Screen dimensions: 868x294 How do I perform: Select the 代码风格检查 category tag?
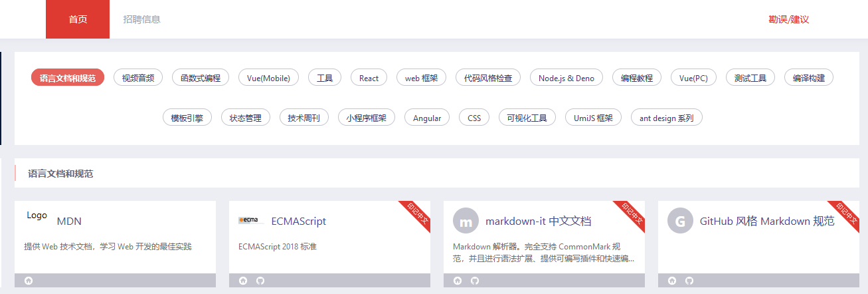488,78
